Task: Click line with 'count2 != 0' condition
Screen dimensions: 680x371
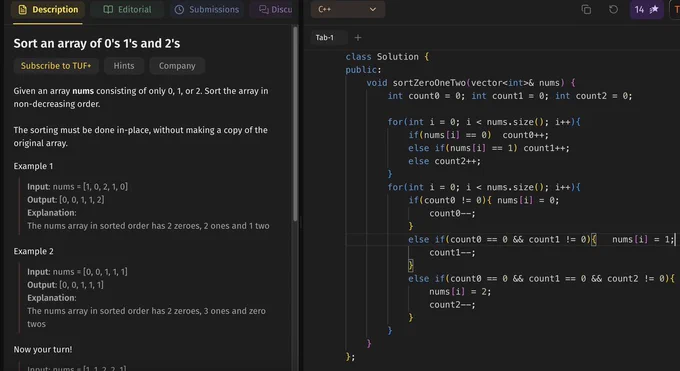Action: click(x=541, y=279)
